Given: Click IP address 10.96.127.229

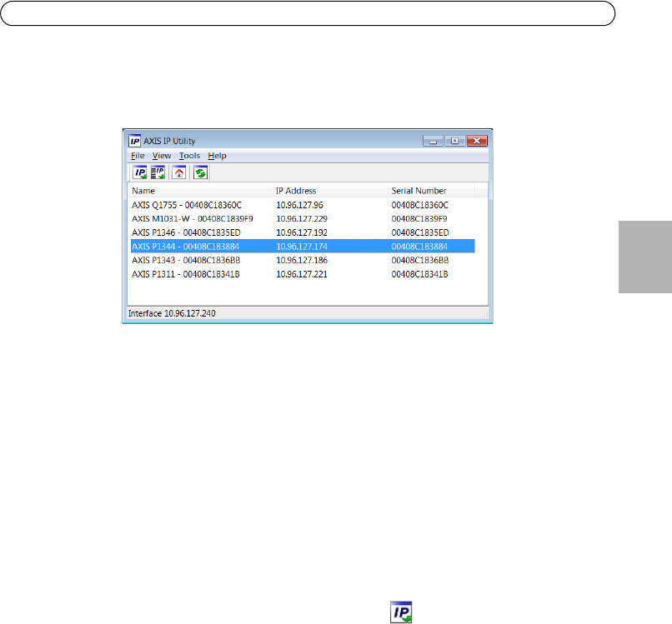Looking at the screenshot, I should coord(302,219).
